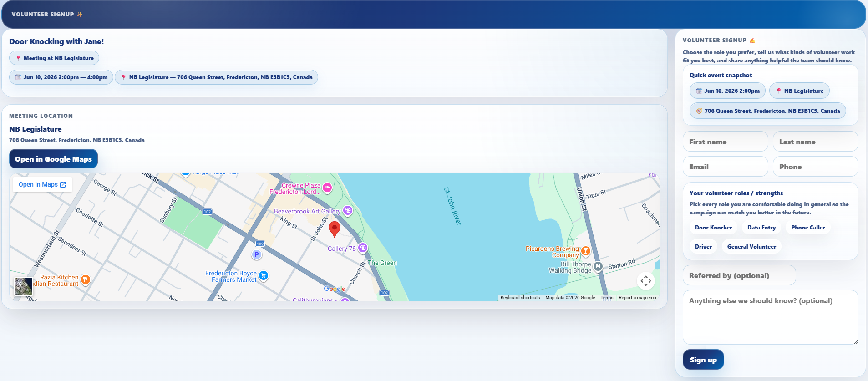Click the snapshot NB Legislature chip
Image resolution: width=868 pixels, height=381 pixels.
pyautogui.click(x=799, y=91)
